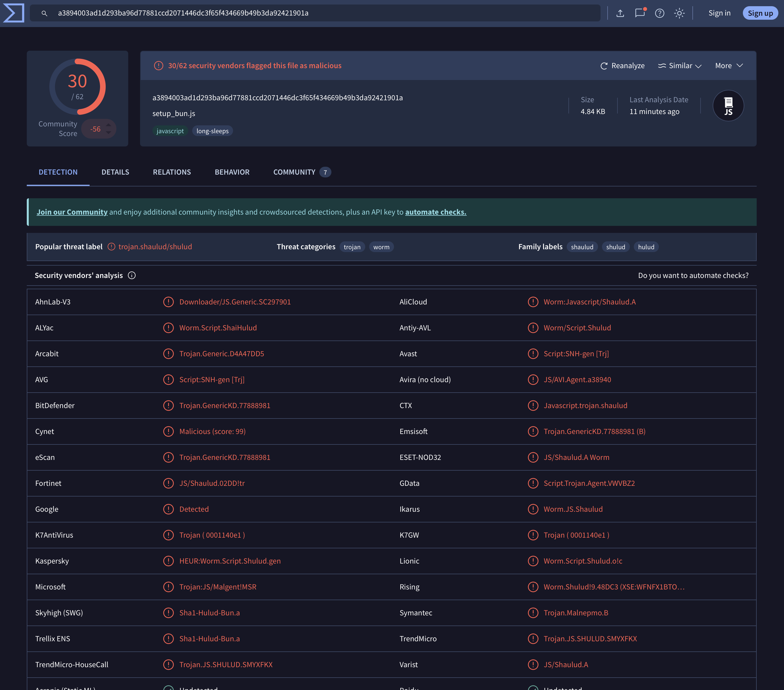Image resolution: width=784 pixels, height=690 pixels.
Task: Click the VirusTotal logo
Action: point(14,13)
